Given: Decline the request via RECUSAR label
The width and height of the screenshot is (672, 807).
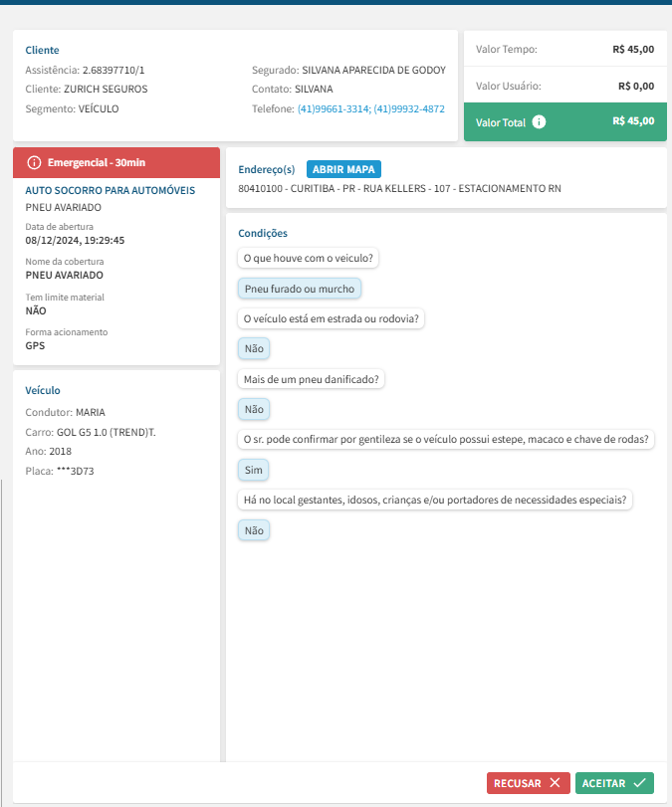Looking at the screenshot, I should (518, 783).
